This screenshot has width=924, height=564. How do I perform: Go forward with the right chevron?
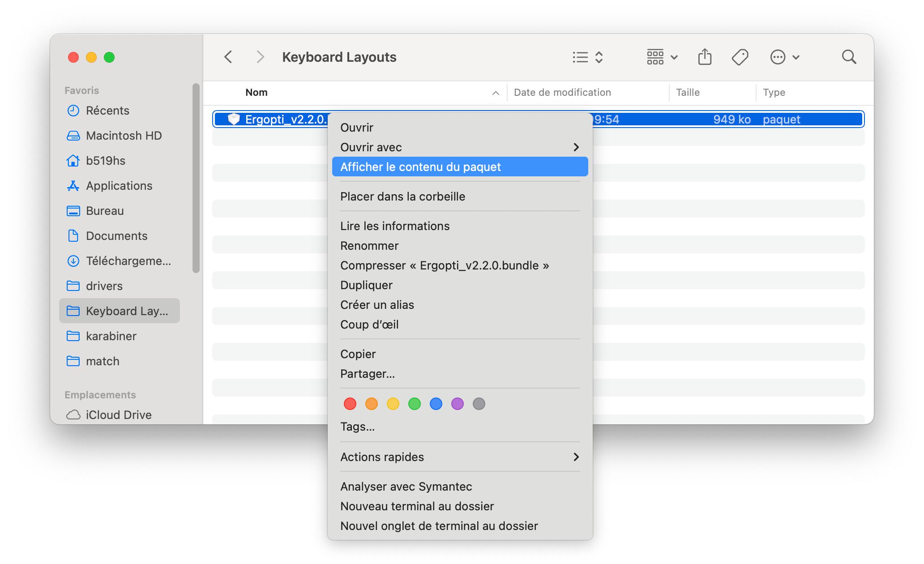coord(260,57)
